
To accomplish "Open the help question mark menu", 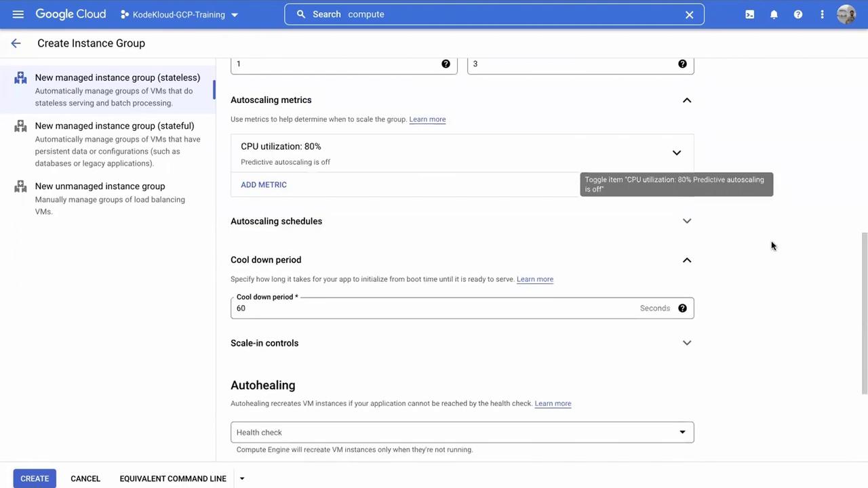I will 798,14.
